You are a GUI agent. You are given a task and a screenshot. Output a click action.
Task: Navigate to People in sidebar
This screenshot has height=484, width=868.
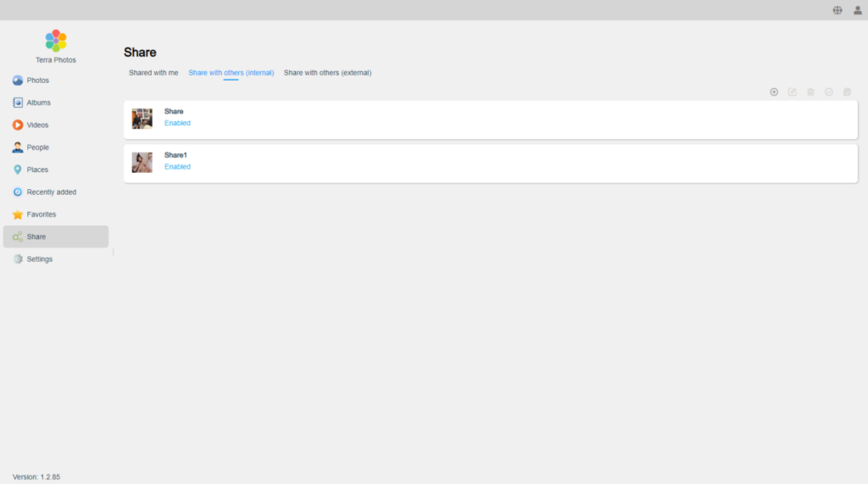[37, 147]
